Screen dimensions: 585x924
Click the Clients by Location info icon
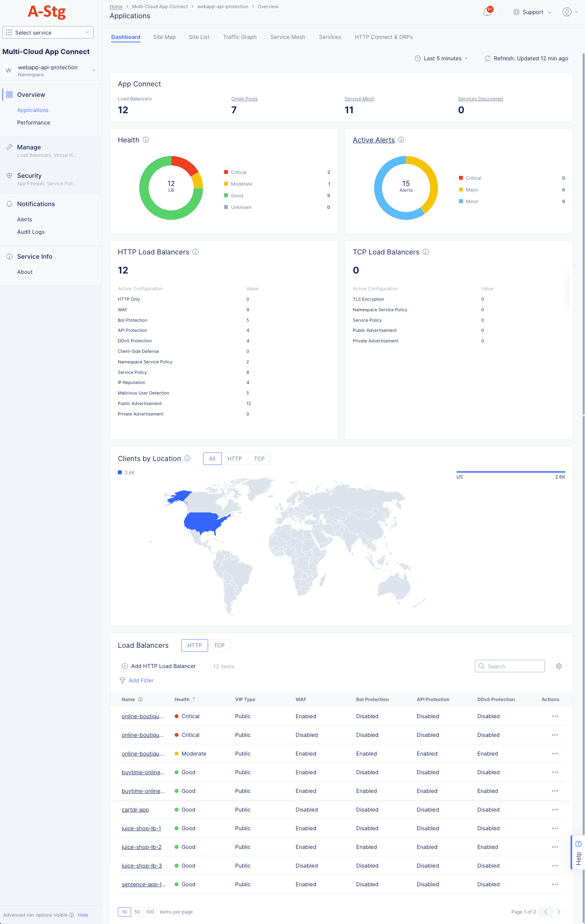pos(187,458)
